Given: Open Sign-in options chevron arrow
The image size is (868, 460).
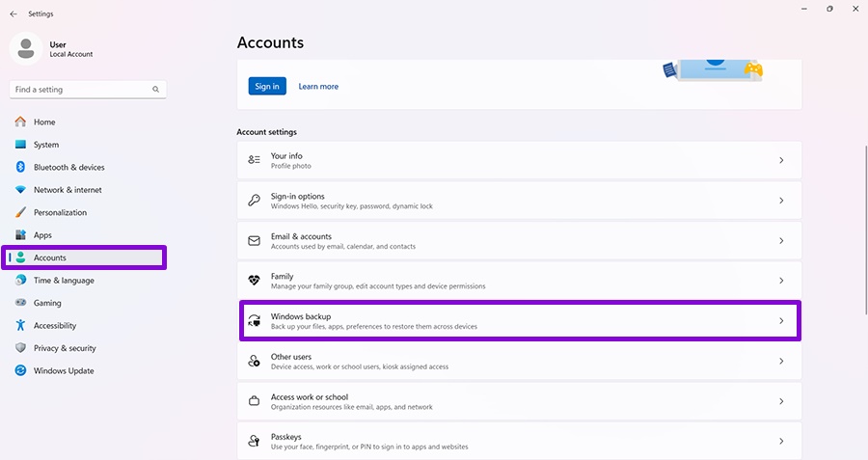Looking at the screenshot, I should 781,201.
